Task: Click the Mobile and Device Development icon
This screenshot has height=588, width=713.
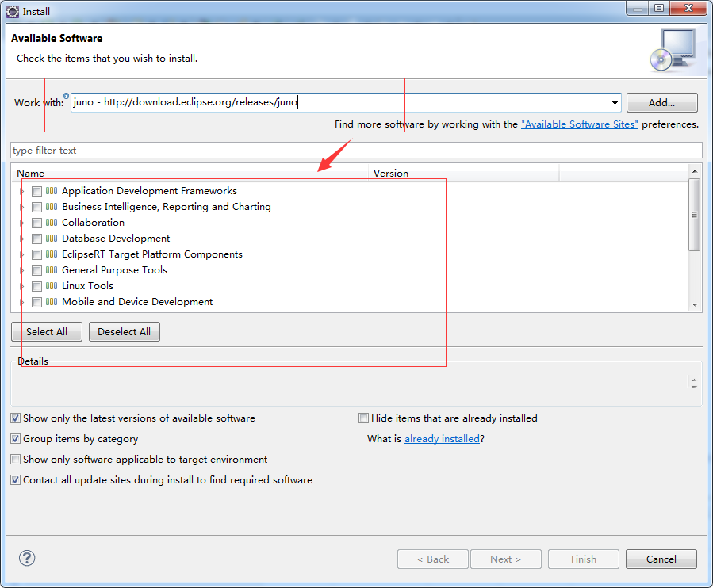Action: (52, 302)
